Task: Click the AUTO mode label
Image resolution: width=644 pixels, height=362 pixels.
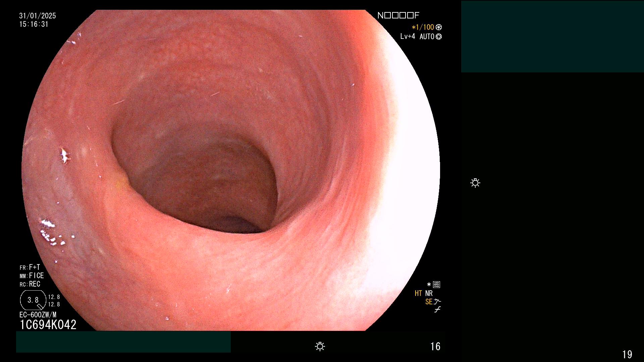Action: [x=427, y=37]
